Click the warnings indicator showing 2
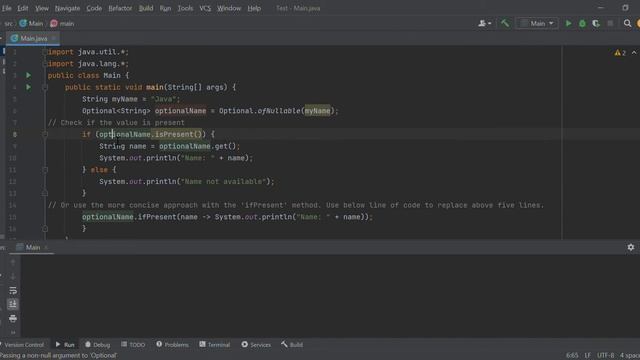The image size is (640, 360). click(x=620, y=53)
